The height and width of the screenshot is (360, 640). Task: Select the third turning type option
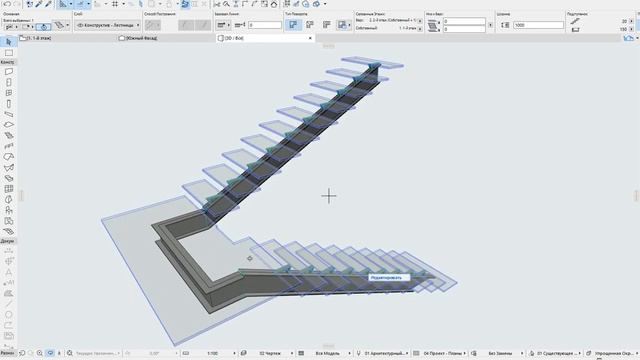click(327, 25)
